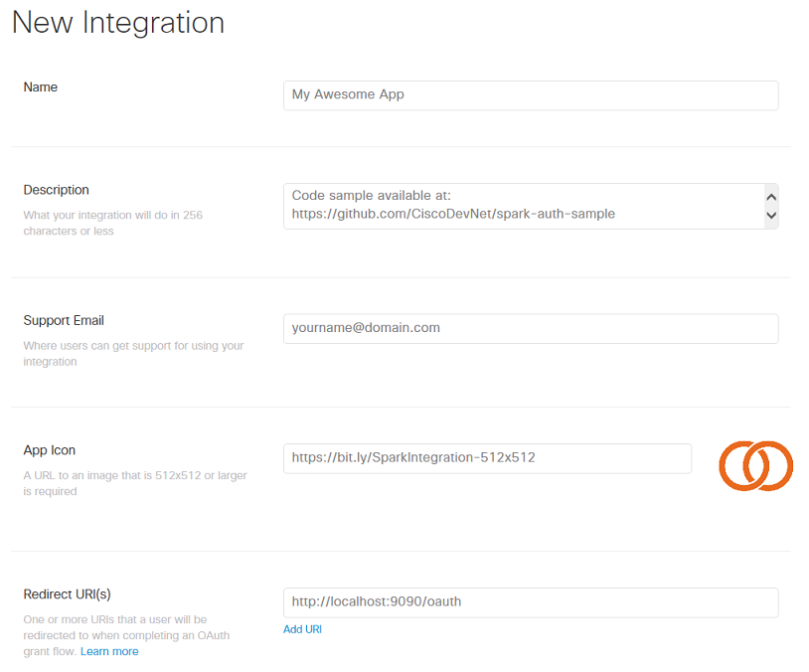Click the Name input field
The image size is (809, 672).
point(531,95)
